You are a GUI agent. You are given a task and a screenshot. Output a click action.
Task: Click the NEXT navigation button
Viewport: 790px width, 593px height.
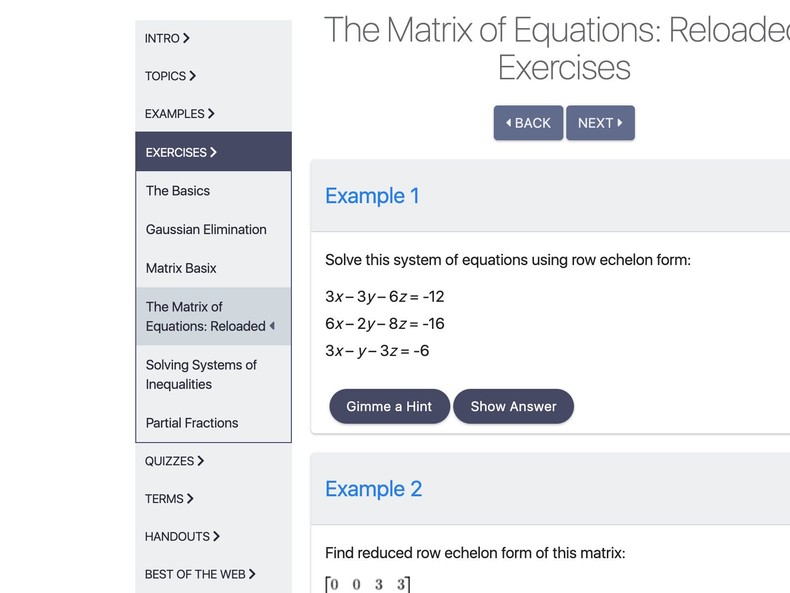pyautogui.click(x=600, y=123)
